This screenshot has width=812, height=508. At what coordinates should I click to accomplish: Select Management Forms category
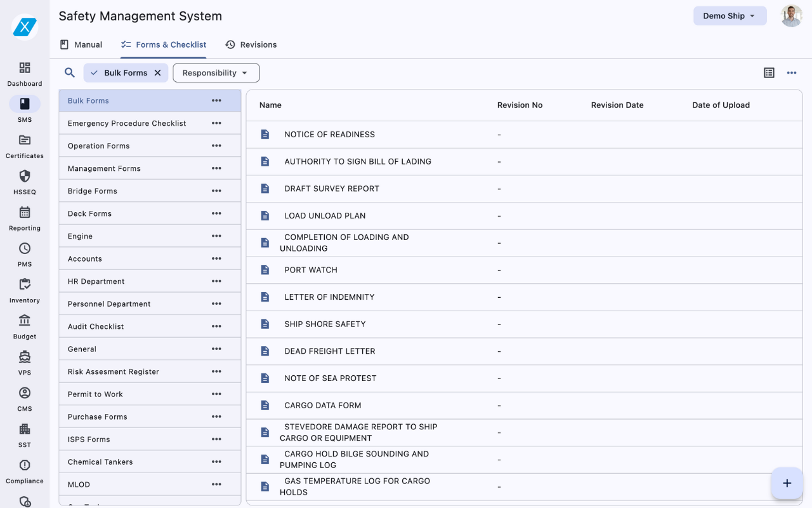click(x=150, y=168)
